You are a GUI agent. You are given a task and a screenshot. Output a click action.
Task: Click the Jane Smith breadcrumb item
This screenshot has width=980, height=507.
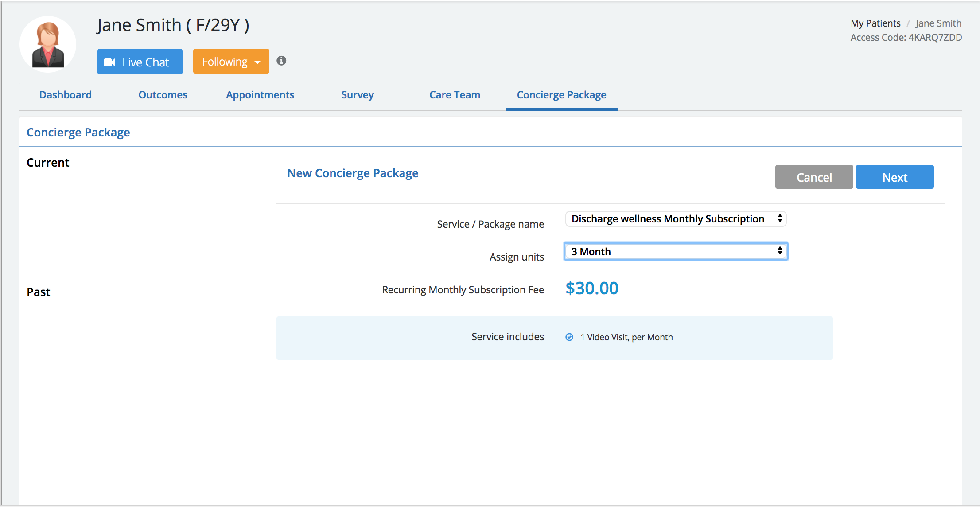coord(938,23)
